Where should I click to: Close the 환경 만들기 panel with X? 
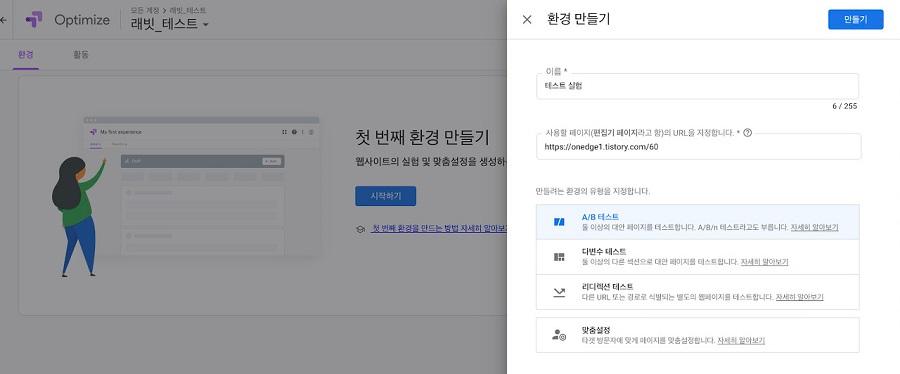(527, 20)
